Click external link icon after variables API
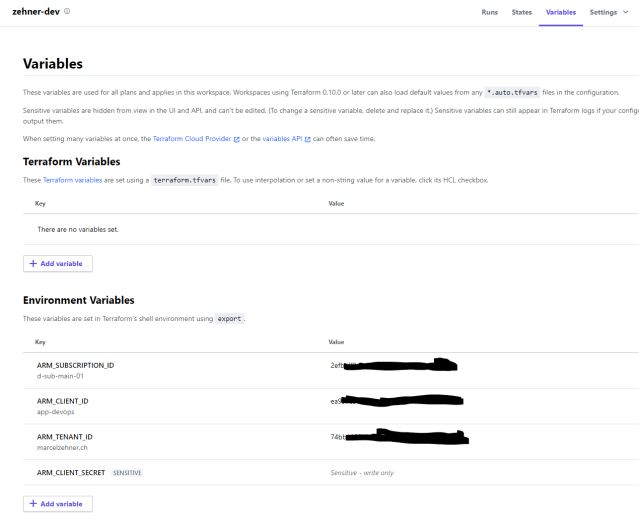This screenshot has width=639, height=521. [307, 139]
